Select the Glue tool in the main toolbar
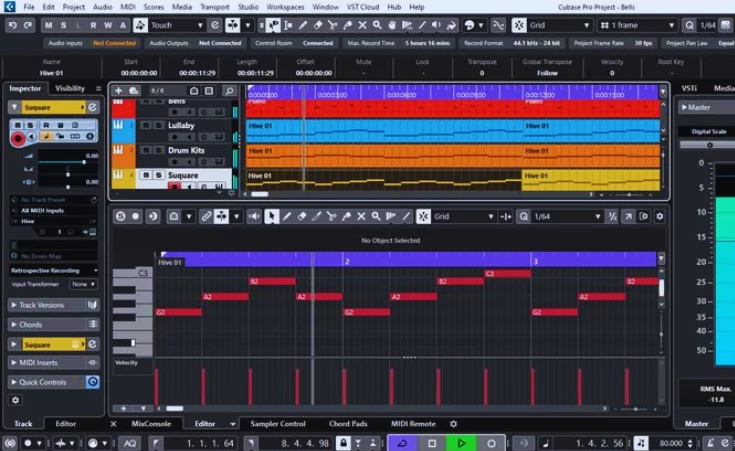 coord(347,25)
